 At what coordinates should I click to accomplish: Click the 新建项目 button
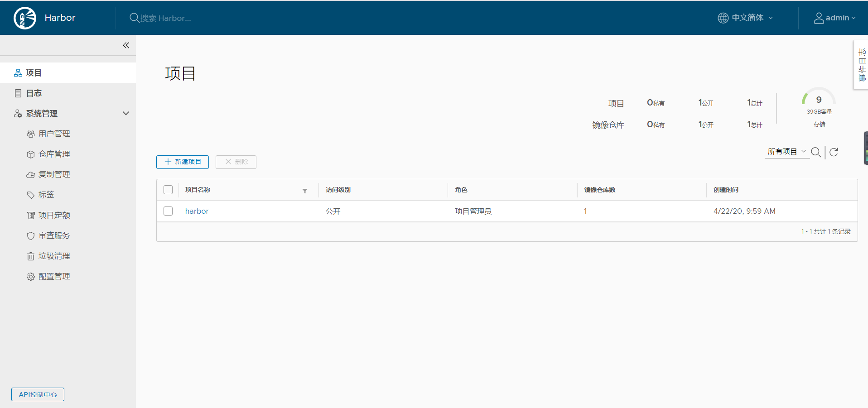[x=183, y=162]
